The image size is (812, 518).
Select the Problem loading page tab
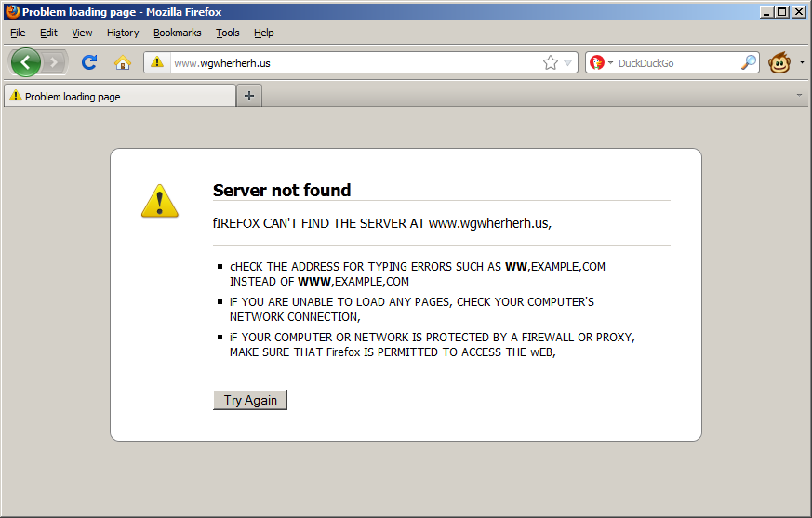[x=120, y=97]
